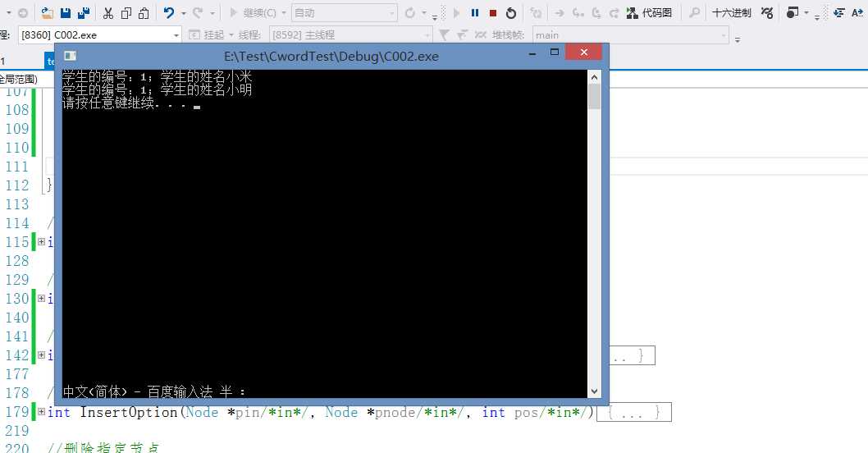
Task: Open the redo history dropdown arrow
Action: pos(212,13)
